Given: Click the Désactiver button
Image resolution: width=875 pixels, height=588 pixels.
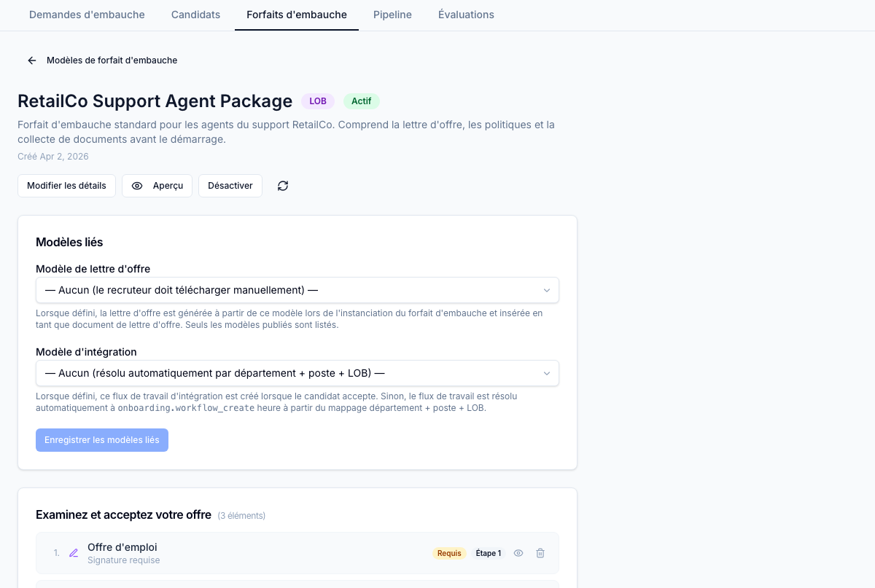Looking at the screenshot, I should (x=230, y=186).
